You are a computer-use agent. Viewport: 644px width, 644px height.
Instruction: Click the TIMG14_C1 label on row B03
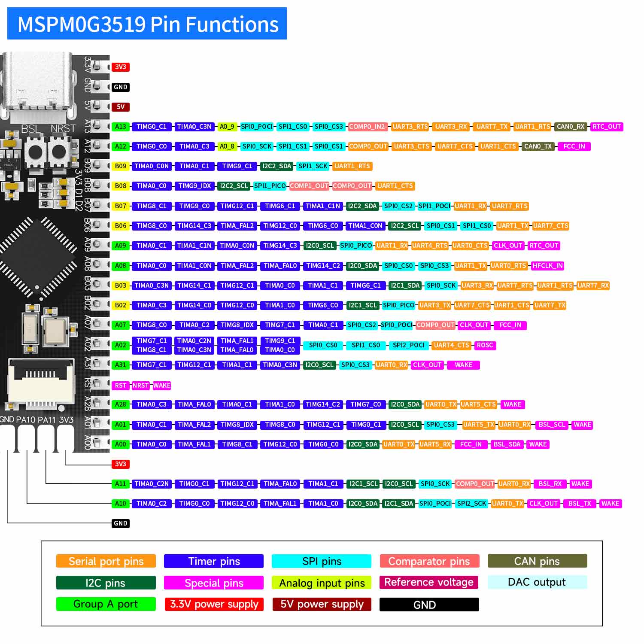(x=194, y=286)
